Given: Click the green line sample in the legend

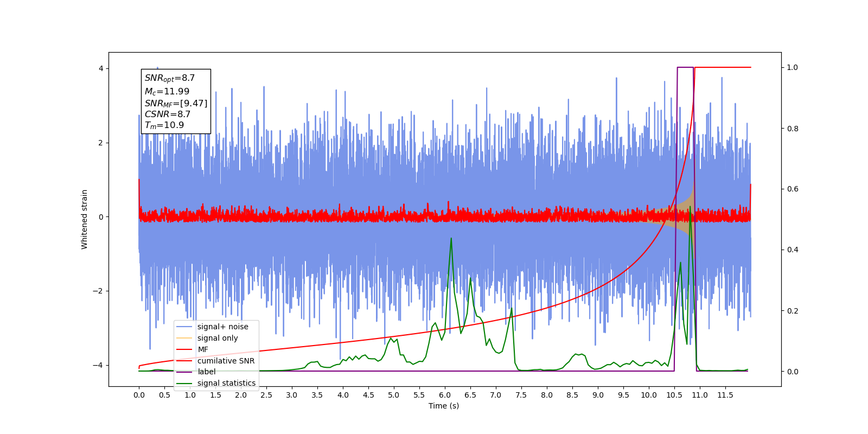Looking at the screenshot, I should pos(184,383).
